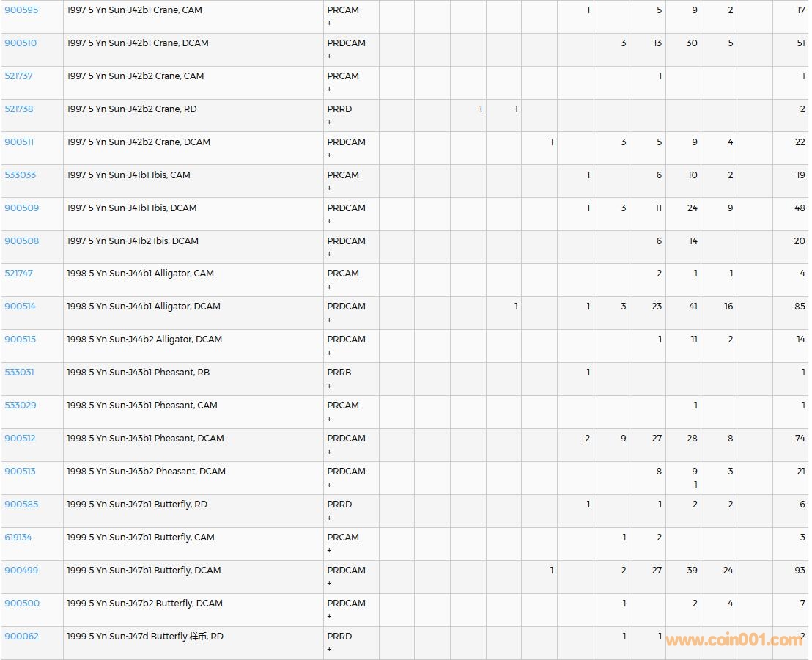Click total count 93 in Butterfly DCAM row
The width and height of the screenshot is (812, 660).
(800, 571)
